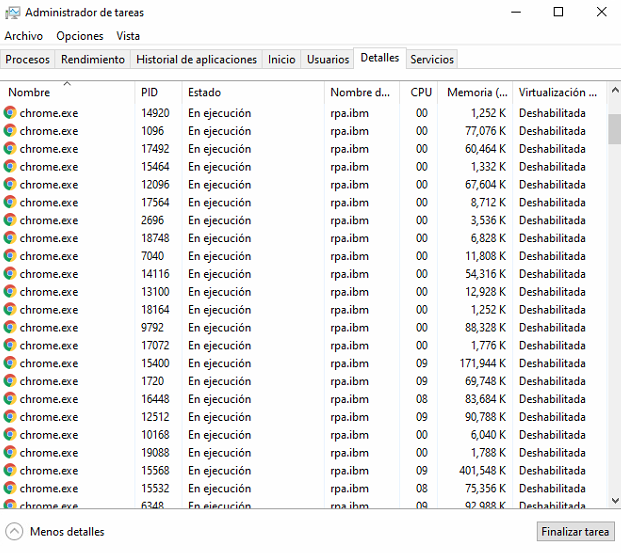621x553 pixels.
Task: Click the scrollbar up arrow
Action: point(615,90)
